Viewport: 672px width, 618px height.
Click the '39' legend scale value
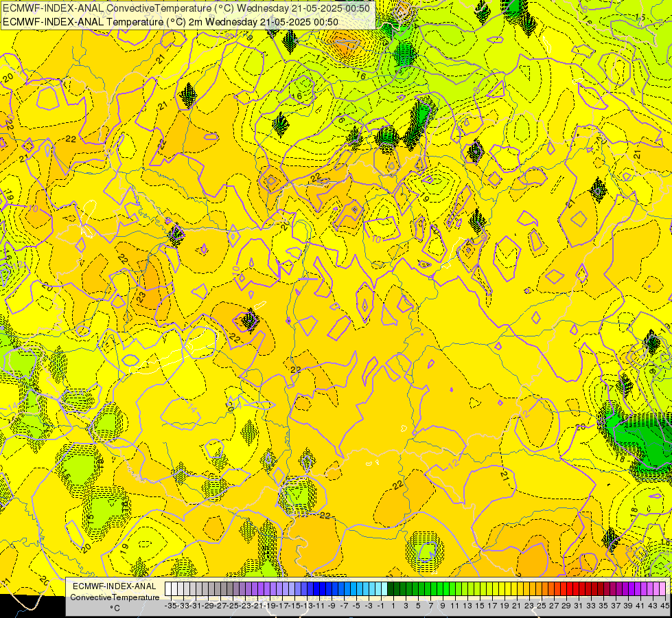click(x=628, y=606)
